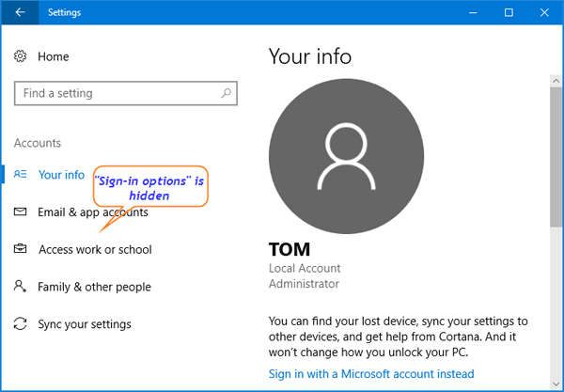
Task: Click the Family person icon
Action: (x=21, y=288)
